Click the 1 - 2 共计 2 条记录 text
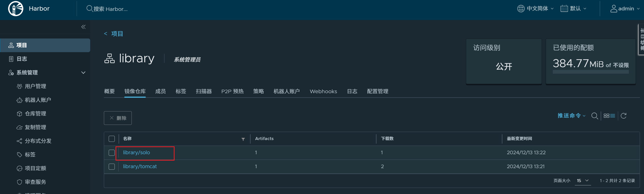This screenshot has height=194, width=644. (617, 181)
